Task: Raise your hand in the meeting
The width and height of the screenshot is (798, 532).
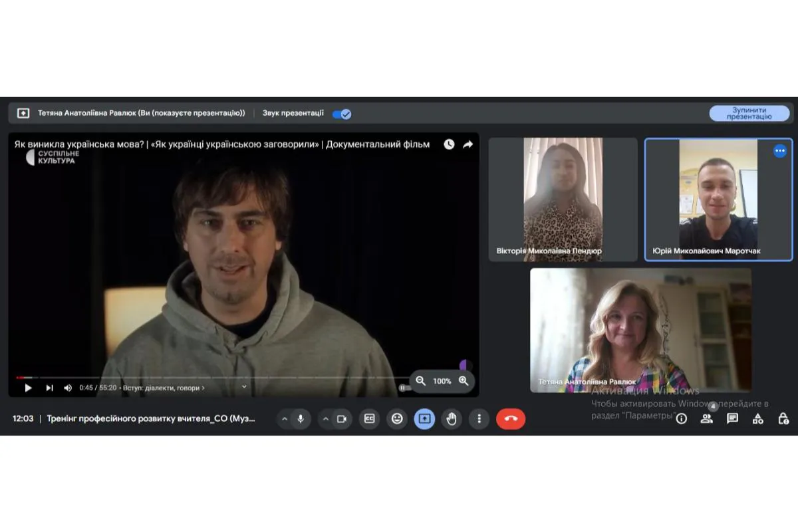Action: point(452,419)
